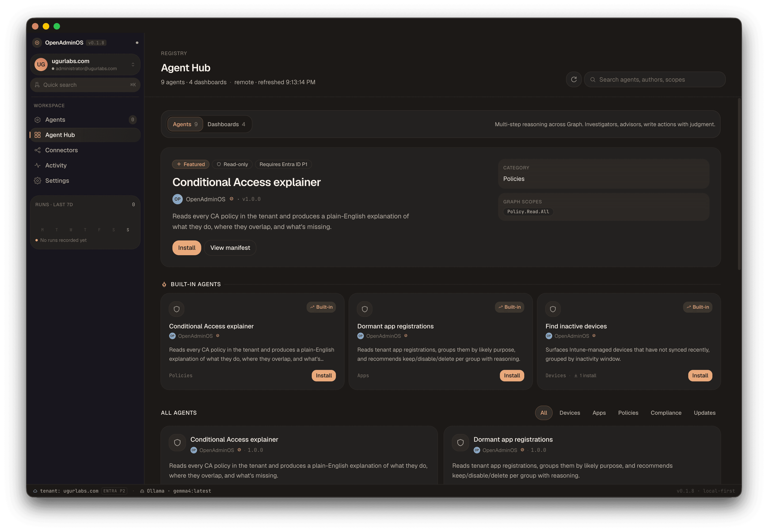Click the v0.1.8 version badge in sidebar
Screen dimensions: 768x532
(x=96, y=43)
